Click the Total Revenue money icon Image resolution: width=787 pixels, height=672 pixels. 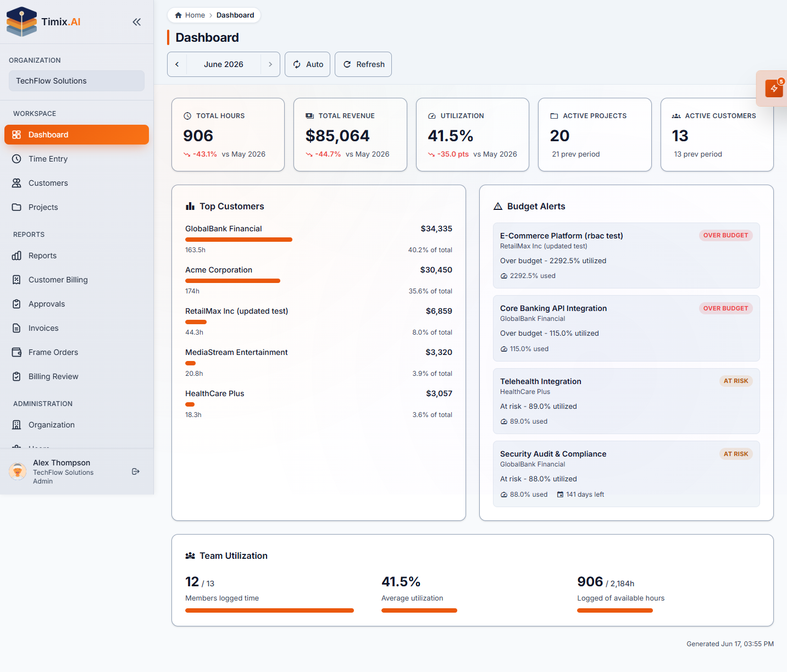[309, 116]
